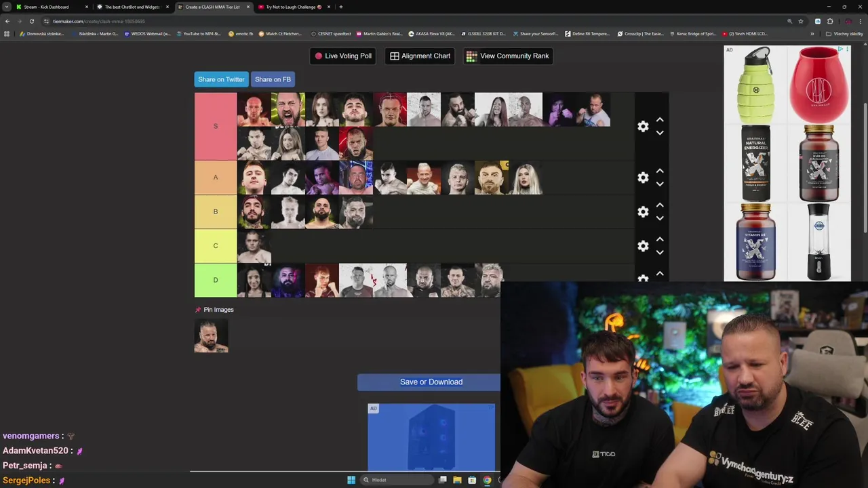Open the Alignment Chart
The height and width of the screenshot is (488, 868).
tap(420, 56)
